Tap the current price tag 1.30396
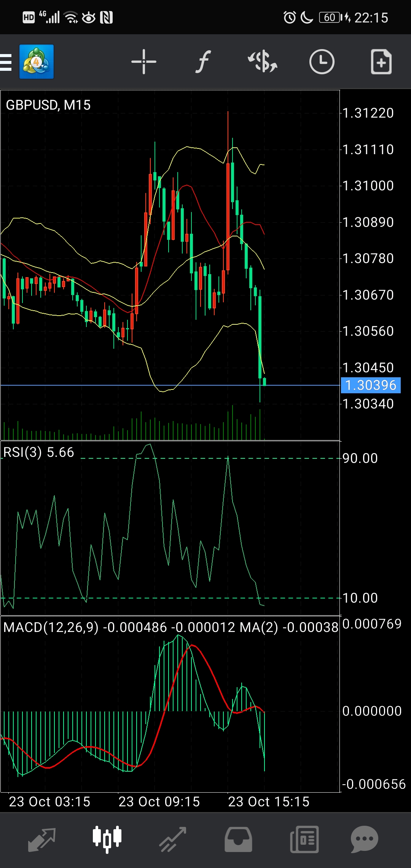Screen dimensions: 411x868 tap(371, 385)
